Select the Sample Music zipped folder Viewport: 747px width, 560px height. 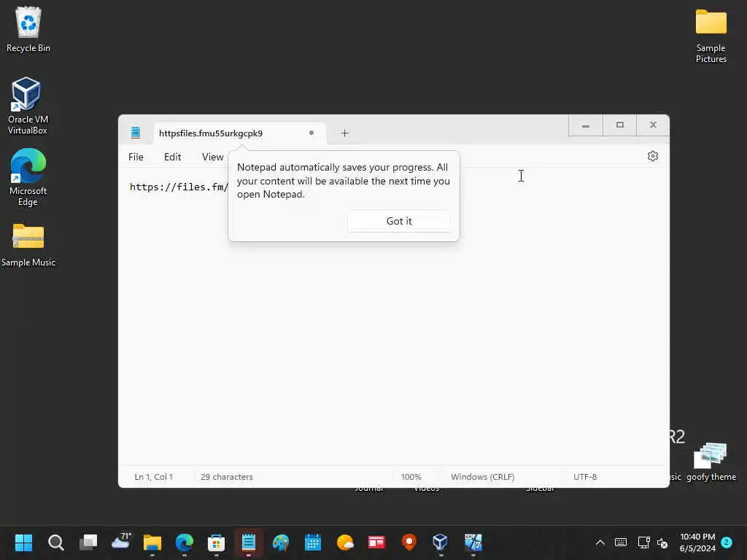tap(28, 245)
